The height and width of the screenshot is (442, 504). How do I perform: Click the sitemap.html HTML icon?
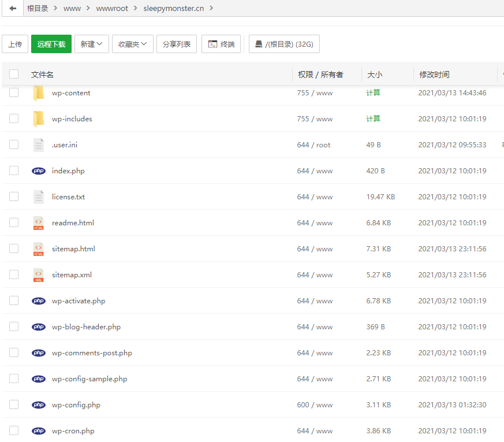coord(39,249)
